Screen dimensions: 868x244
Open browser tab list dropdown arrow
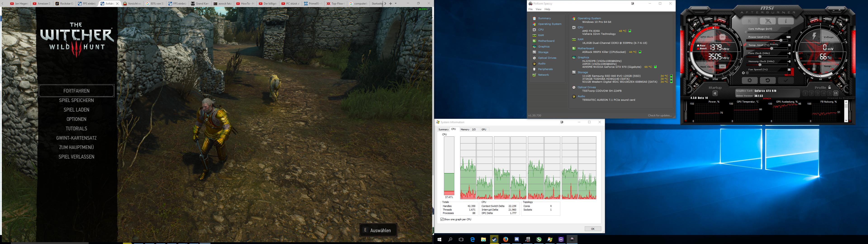coord(396,3)
